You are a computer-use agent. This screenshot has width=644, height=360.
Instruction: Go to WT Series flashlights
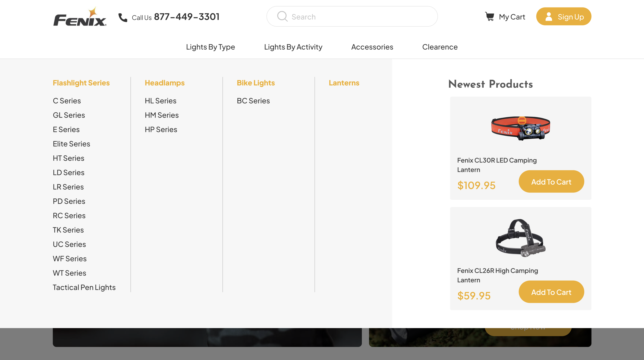coord(70,273)
